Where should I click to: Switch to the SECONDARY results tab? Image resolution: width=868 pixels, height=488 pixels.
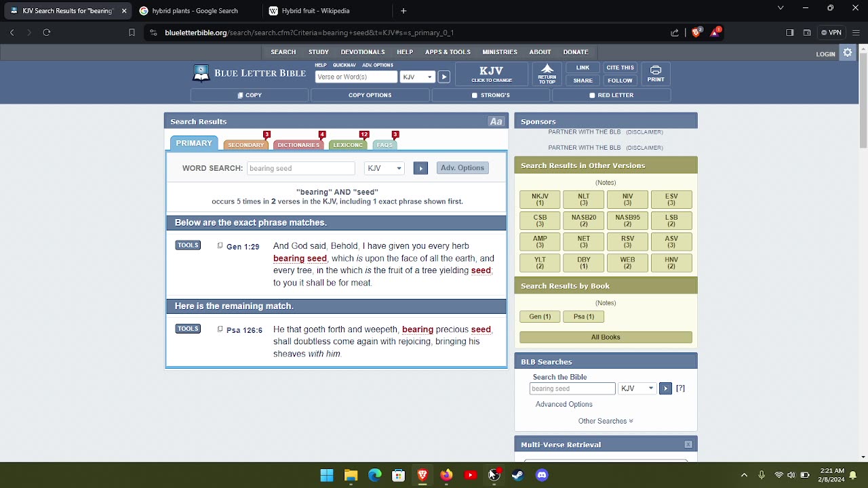pos(245,145)
